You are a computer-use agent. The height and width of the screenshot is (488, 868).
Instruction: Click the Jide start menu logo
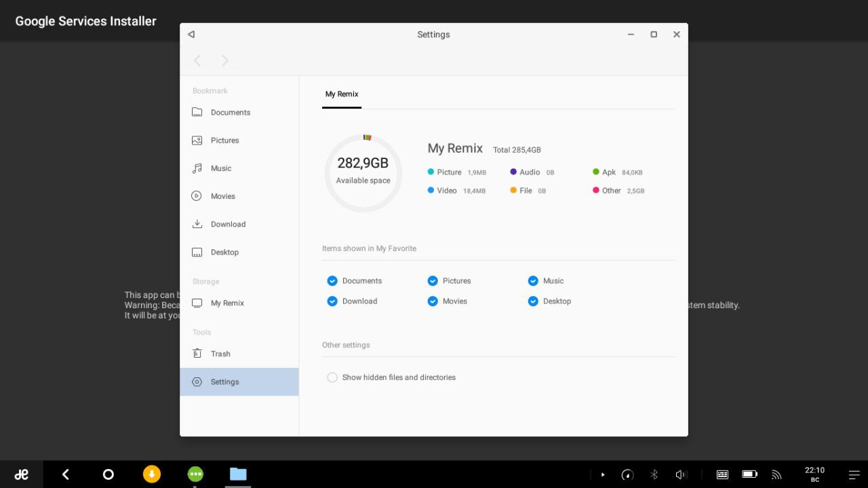coord(22,474)
